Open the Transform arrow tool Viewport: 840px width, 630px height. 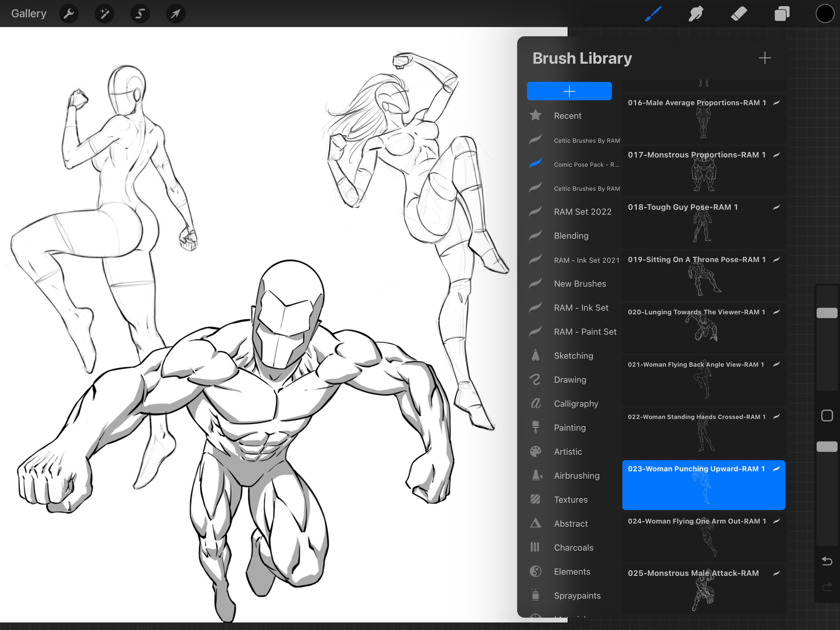175,13
